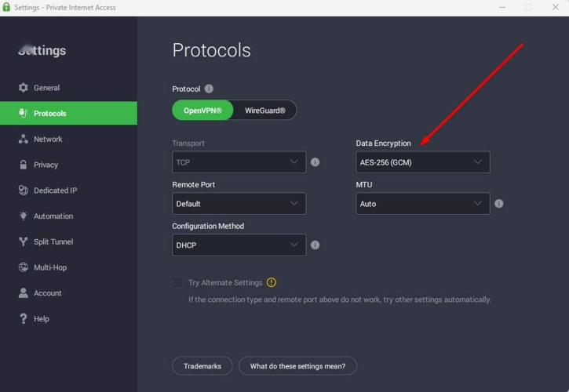Image resolution: width=569 pixels, height=392 pixels.
Task: Open the Data Encryption dropdown
Action: (x=422, y=162)
